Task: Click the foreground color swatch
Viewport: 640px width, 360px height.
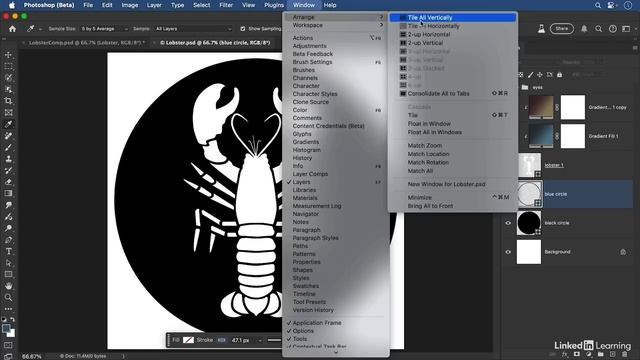Action: point(6,328)
